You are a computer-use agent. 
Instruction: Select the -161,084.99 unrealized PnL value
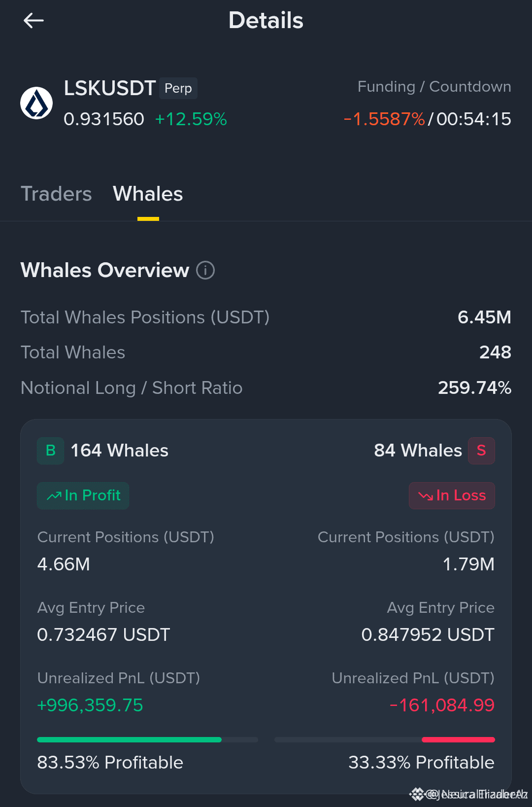(x=442, y=705)
